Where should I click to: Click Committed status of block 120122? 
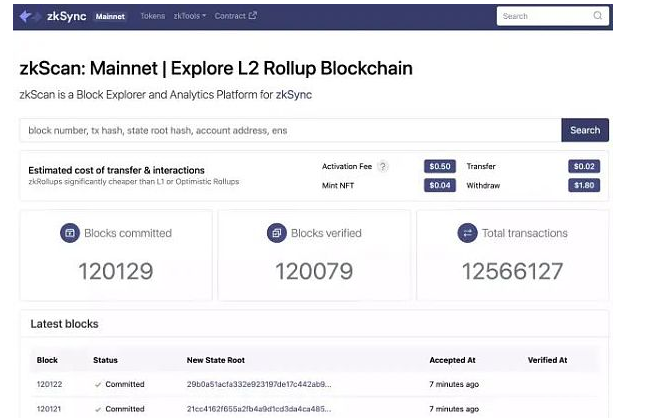click(x=125, y=384)
